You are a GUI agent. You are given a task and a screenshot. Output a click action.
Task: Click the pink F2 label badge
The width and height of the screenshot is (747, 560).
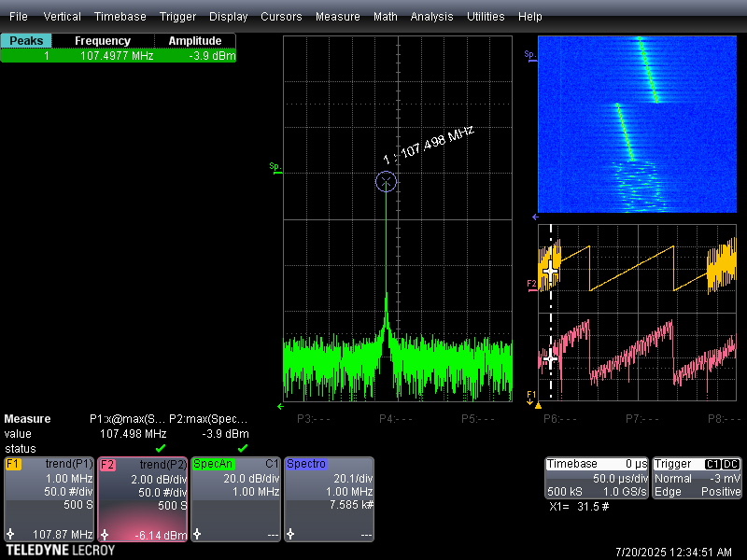click(x=107, y=465)
